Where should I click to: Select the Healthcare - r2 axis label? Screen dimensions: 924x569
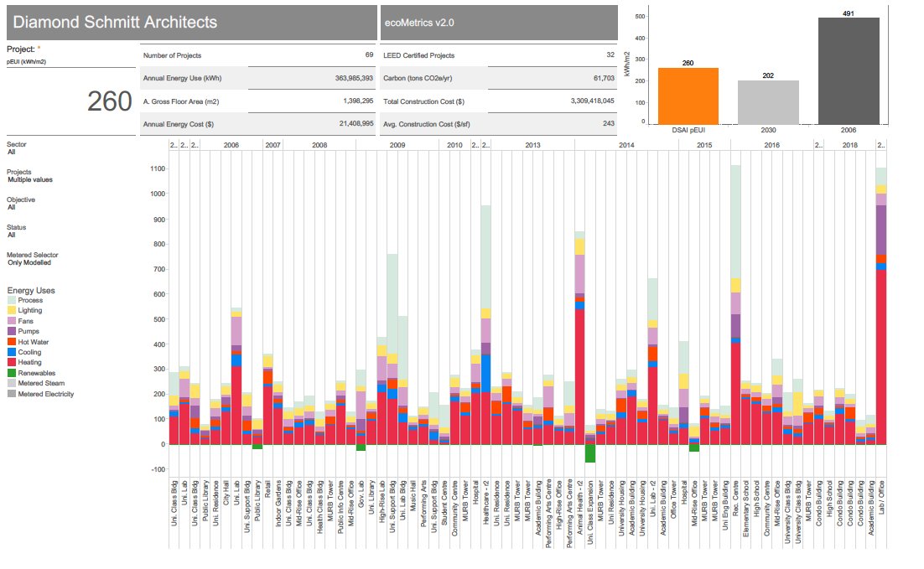pos(486,503)
